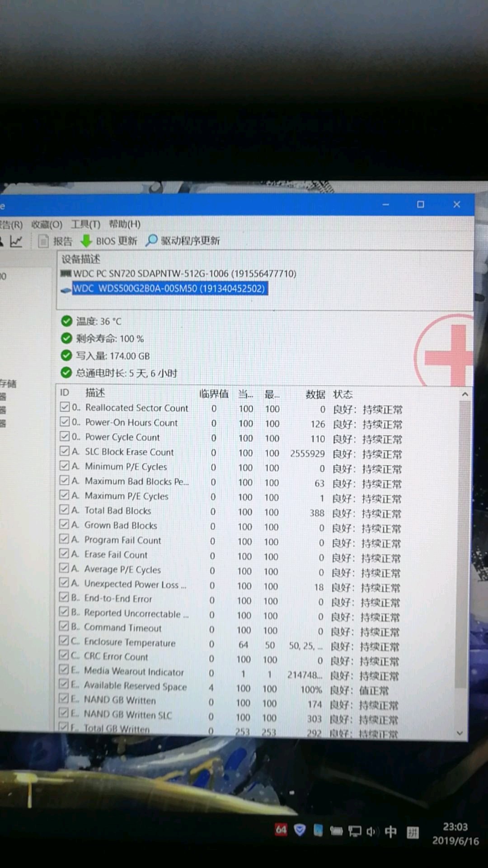
Task: Click the network monitor tray icon
Action: pyautogui.click(x=355, y=831)
